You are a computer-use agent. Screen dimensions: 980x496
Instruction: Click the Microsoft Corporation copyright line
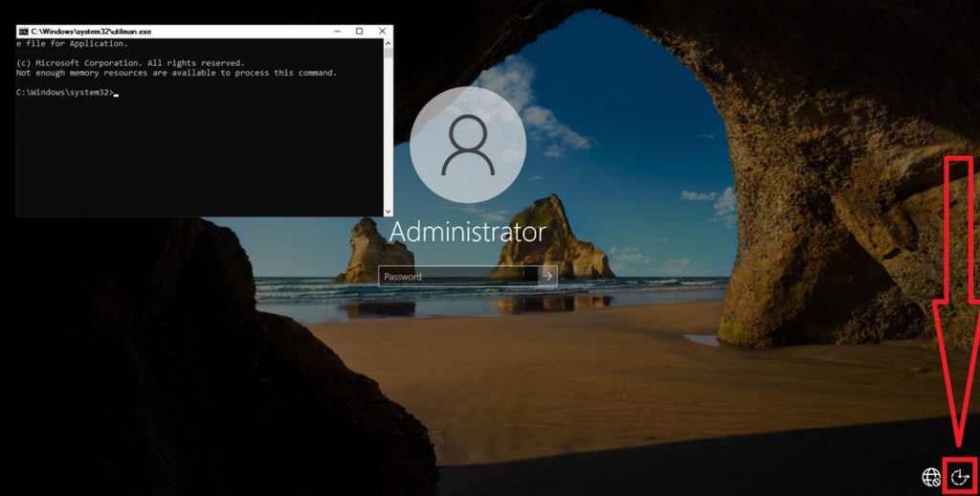130,63
